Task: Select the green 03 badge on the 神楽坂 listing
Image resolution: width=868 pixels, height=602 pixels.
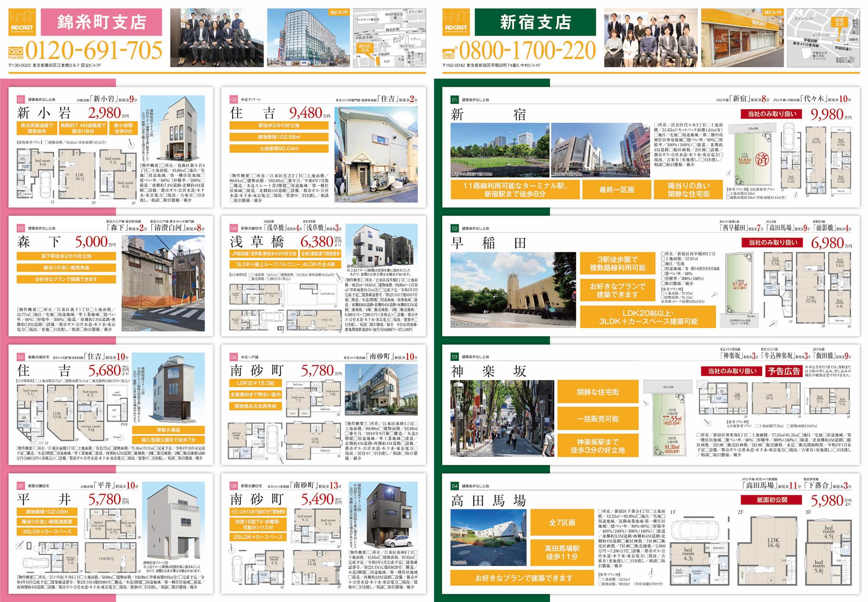Action: click(x=454, y=357)
